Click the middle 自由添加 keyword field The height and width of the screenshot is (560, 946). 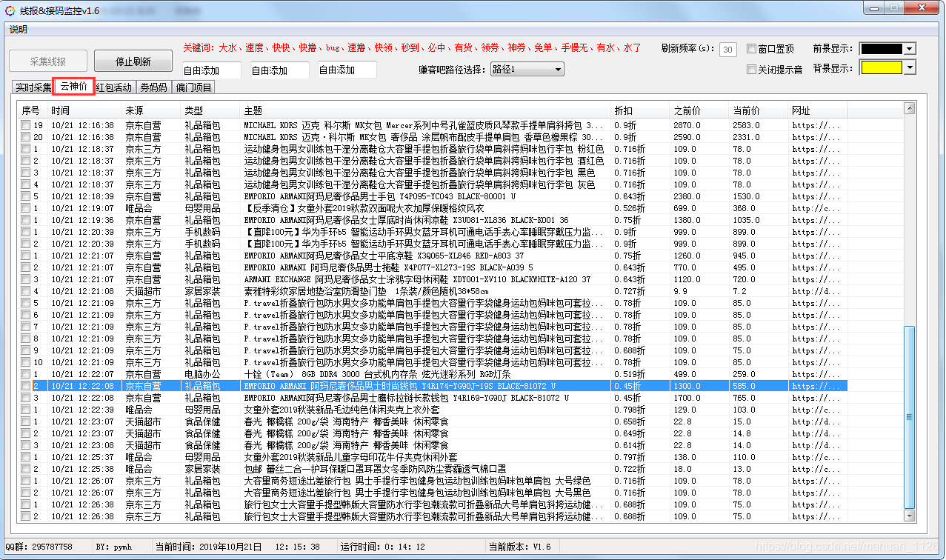coord(279,70)
